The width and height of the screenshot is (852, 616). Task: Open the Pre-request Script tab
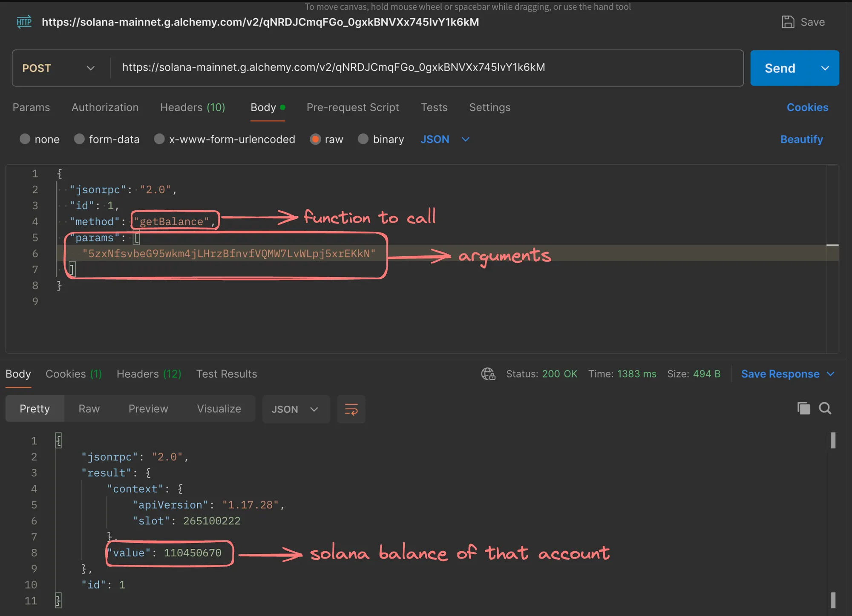[x=352, y=107]
